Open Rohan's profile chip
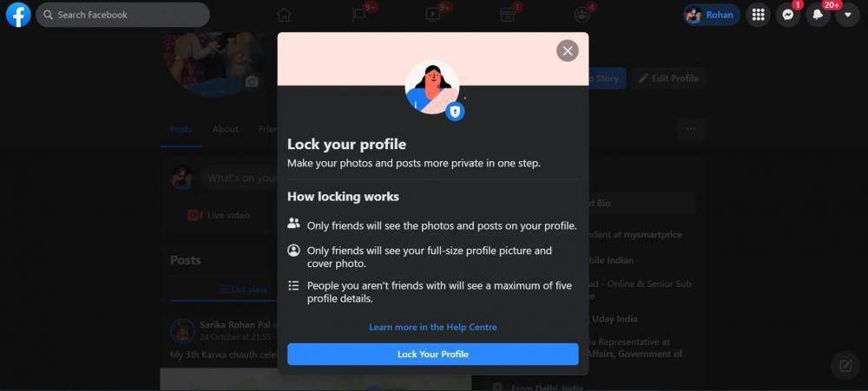This screenshot has width=868, height=391. coord(712,15)
